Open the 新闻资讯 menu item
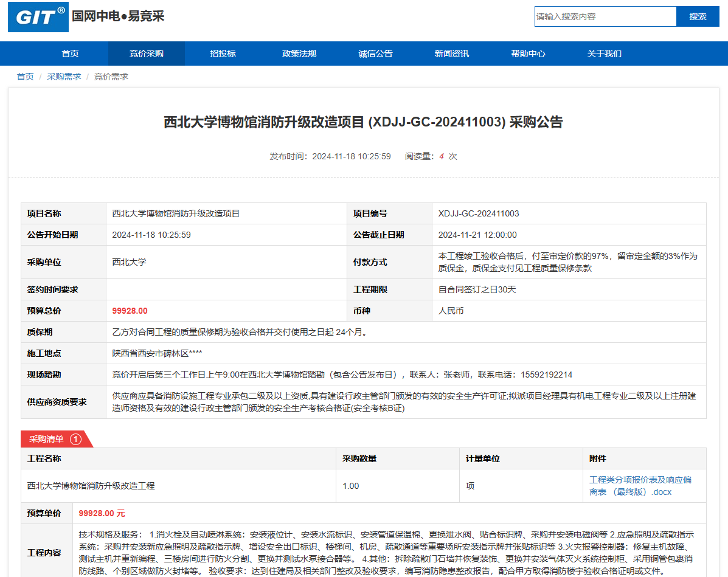 tap(451, 54)
